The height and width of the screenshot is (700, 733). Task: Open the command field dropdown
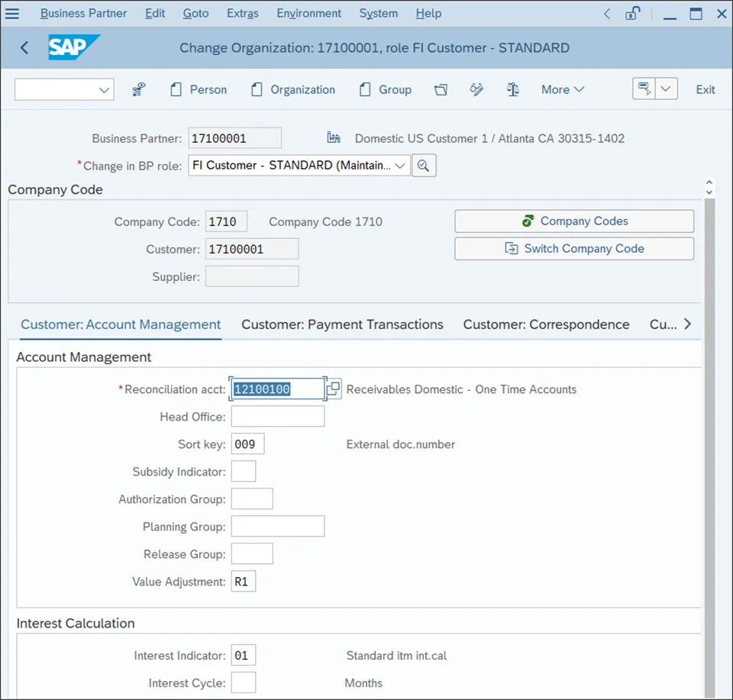(x=104, y=90)
